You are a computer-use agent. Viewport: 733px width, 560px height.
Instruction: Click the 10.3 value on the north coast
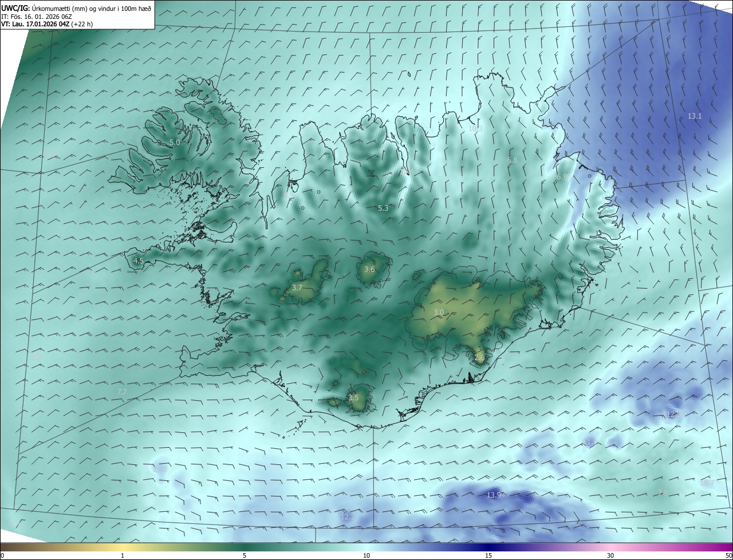click(x=476, y=129)
